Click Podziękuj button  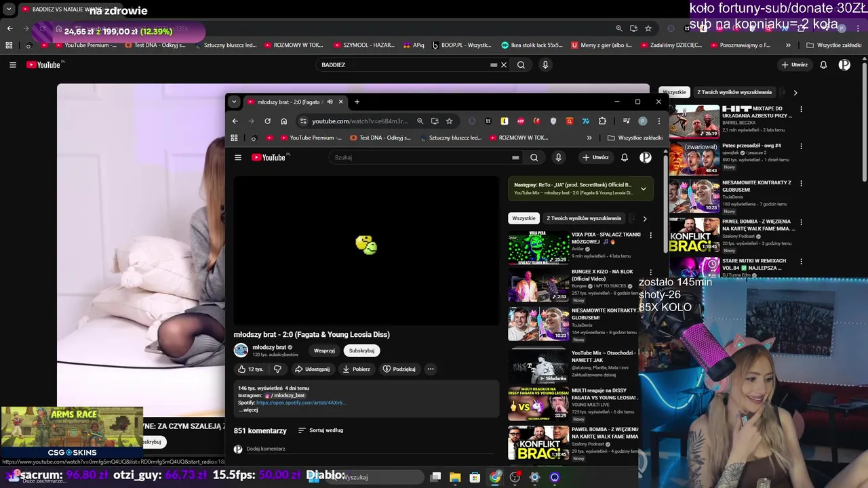click(399, 369)
